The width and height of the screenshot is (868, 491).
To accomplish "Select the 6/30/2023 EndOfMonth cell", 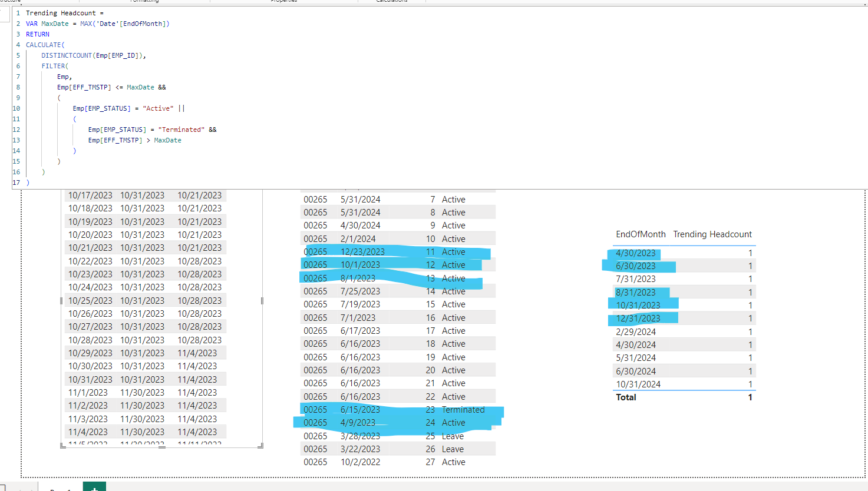I will [636, 266].
